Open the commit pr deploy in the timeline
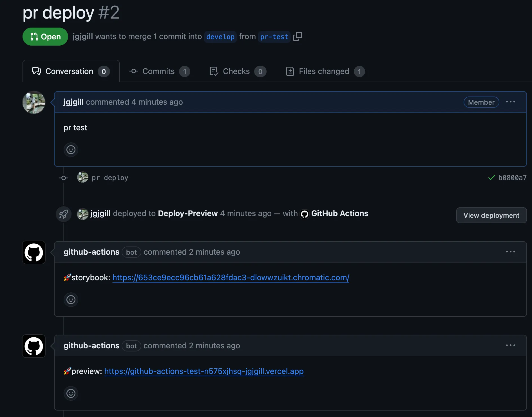This screenshot has height=417, width=532. click(x=110, y=177)
